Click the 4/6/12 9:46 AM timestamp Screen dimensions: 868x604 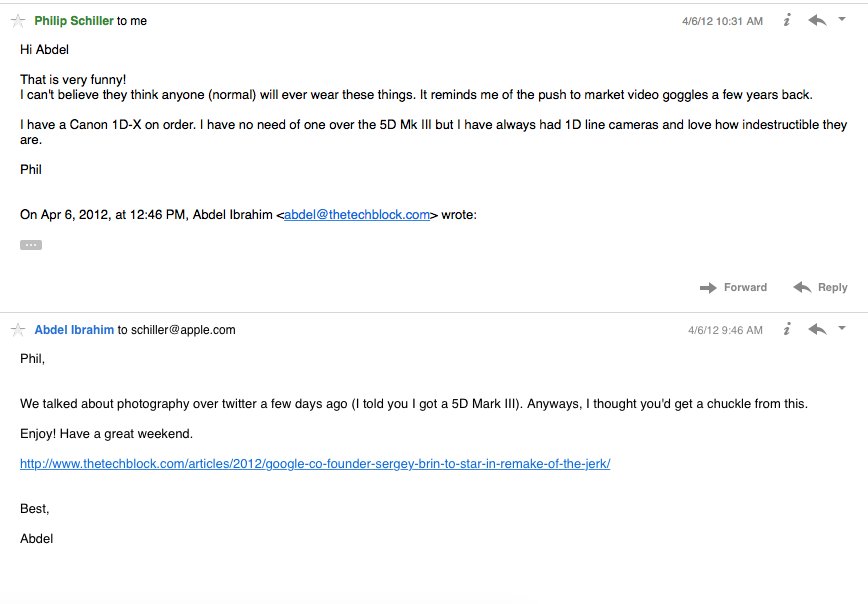(725, 331)
